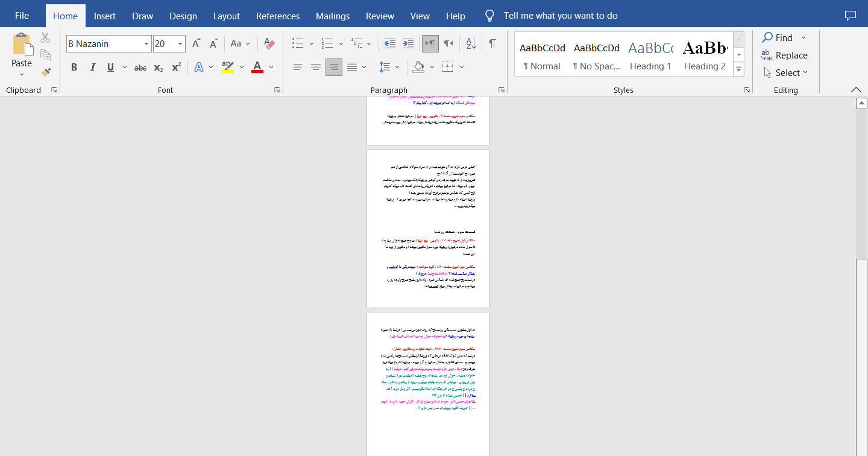This screenshot has width=868, height=456.
Task: Open the font size dropdown showing 20
Action: coord(180,44)
